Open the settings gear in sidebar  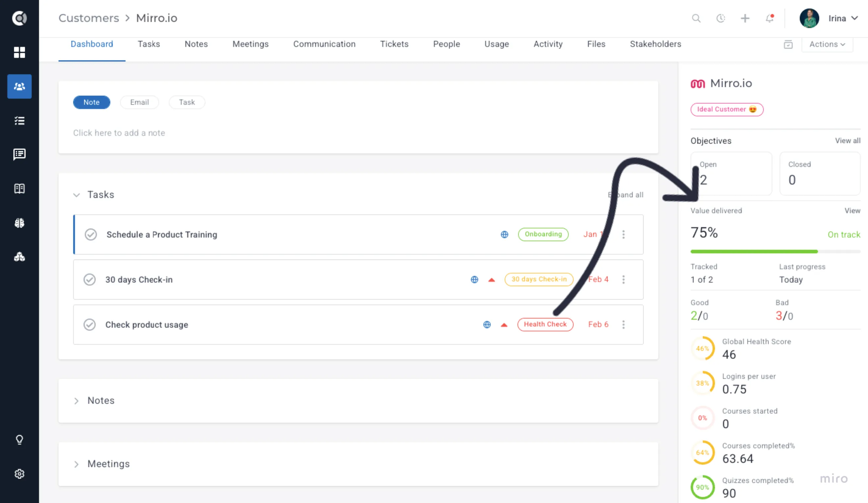coord(19,474)
